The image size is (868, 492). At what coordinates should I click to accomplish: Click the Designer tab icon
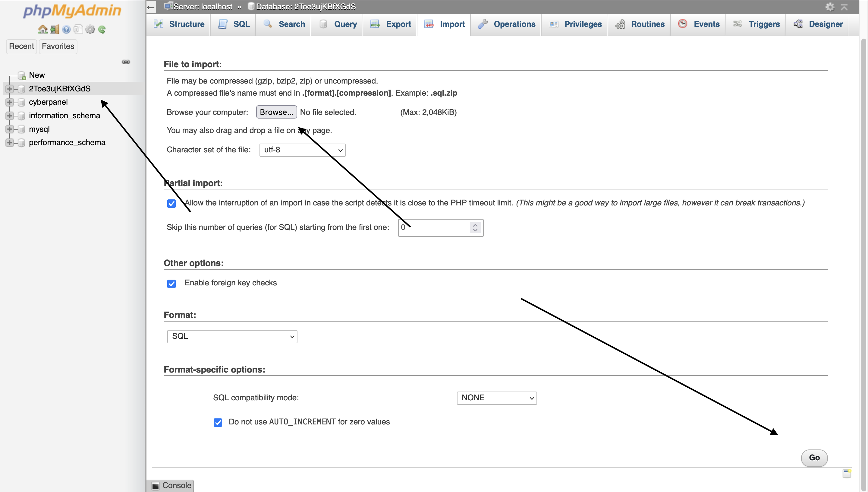point(799,24)
